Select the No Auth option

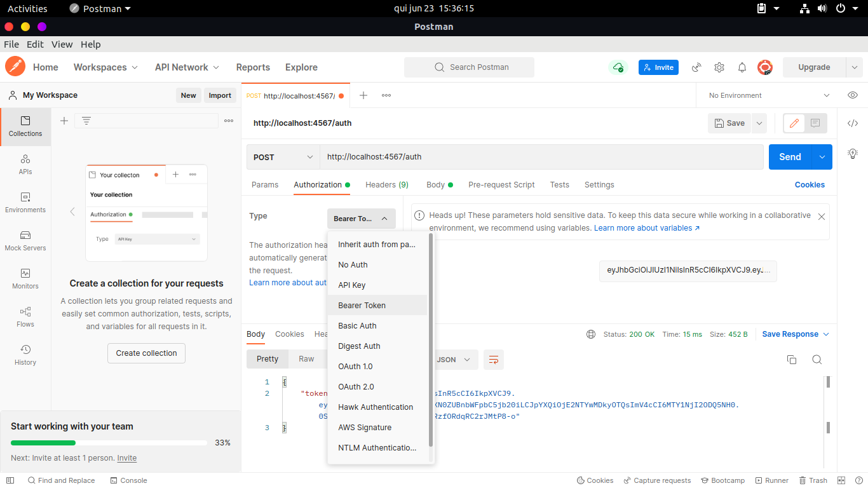(x=377, y=265)
